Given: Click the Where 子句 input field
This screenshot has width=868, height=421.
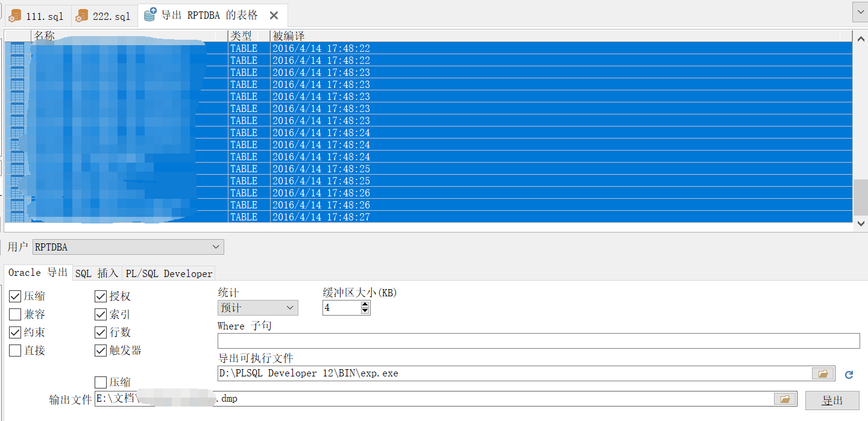Looking at the screenshot, I should (538, 341).
